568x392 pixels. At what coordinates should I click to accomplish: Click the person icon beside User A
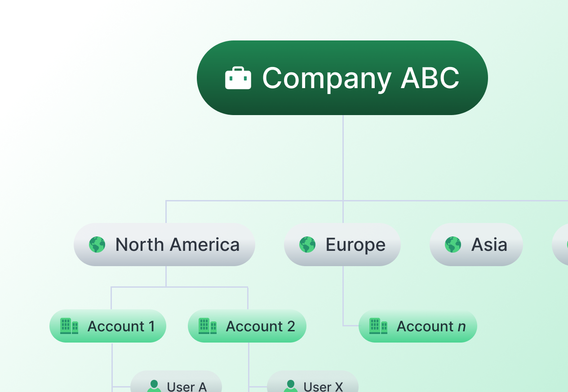154,386
